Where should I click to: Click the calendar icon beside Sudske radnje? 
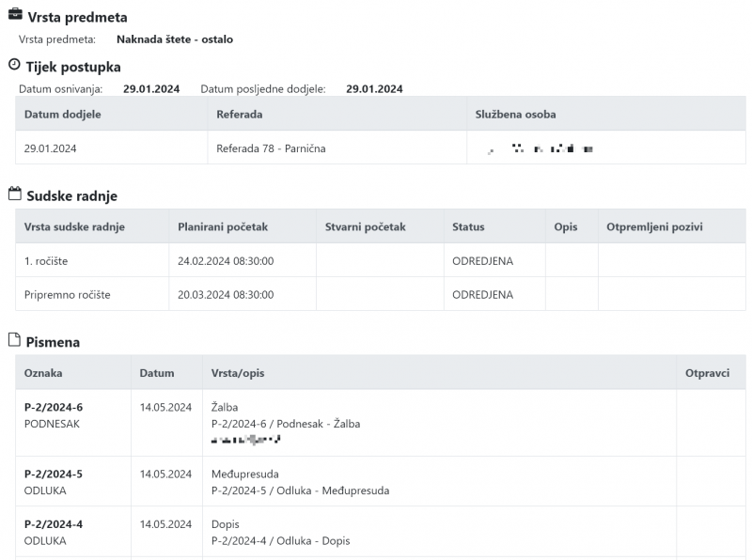tap(14, 194)
